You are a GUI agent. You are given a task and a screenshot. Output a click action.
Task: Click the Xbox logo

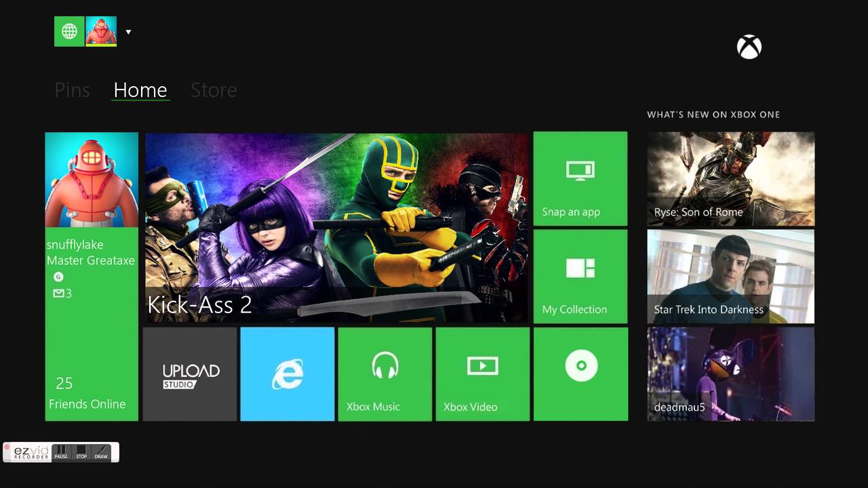tap(749, 47)
